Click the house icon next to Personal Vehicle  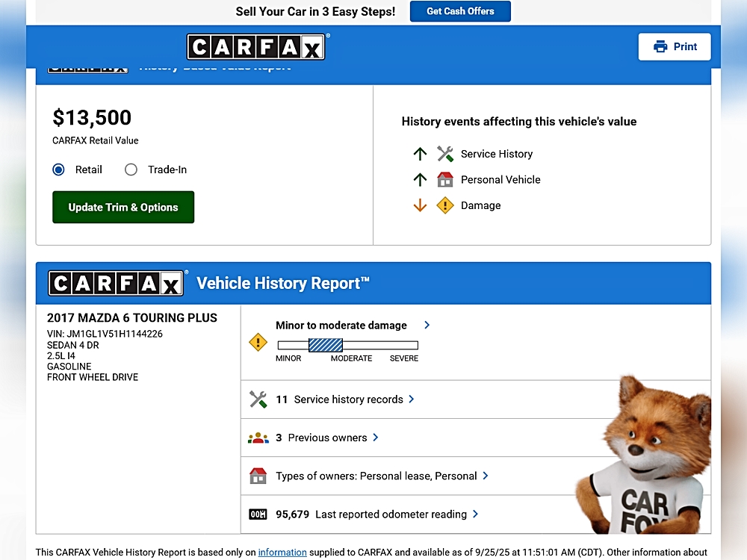click(445, 180)
